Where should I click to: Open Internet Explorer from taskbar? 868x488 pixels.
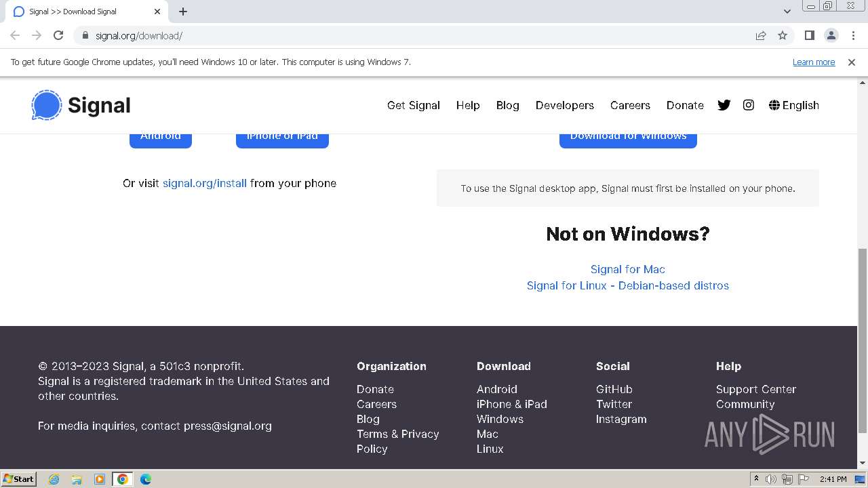pos(54,479)
